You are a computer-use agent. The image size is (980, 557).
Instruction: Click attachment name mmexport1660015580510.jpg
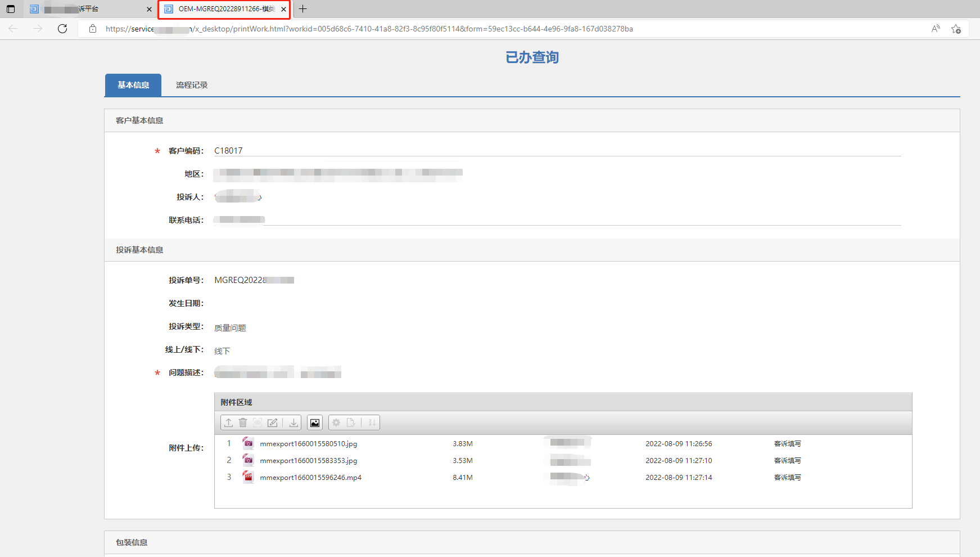pos(308,444)
